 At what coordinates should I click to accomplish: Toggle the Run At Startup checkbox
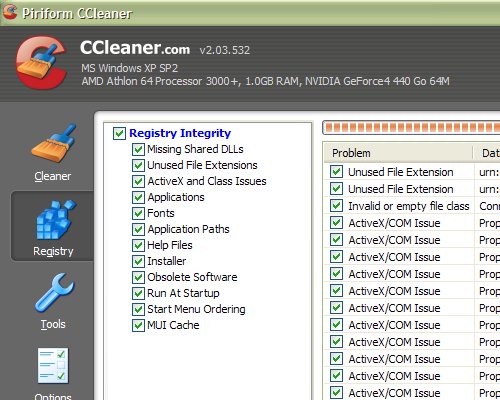click(x=138, y=293)
